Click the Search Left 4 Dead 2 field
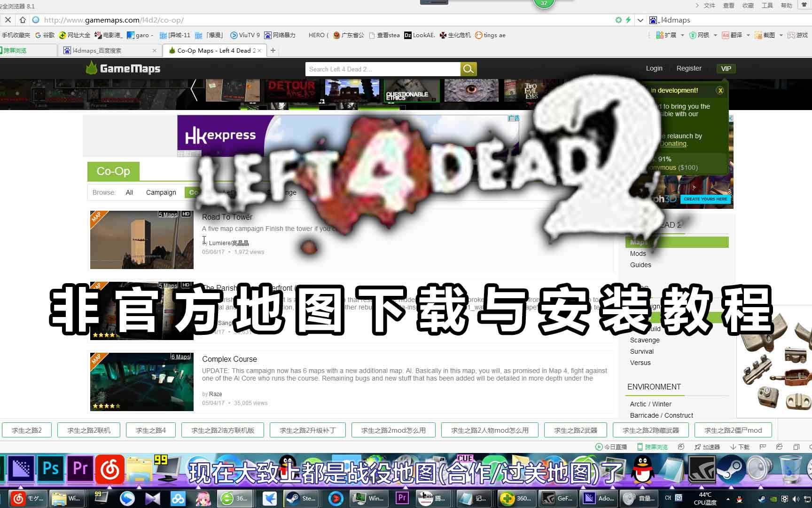Viewport: 812px width, 508px height. tap(383, 69)
